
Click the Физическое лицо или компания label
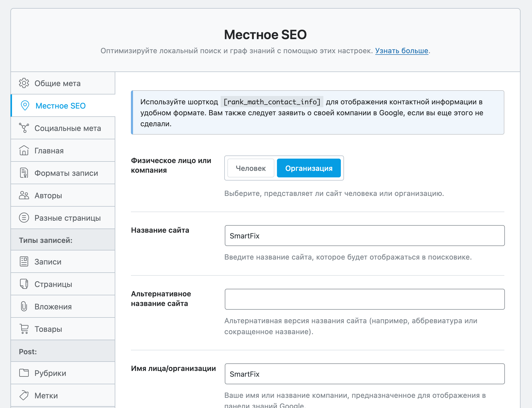point(171,165)
